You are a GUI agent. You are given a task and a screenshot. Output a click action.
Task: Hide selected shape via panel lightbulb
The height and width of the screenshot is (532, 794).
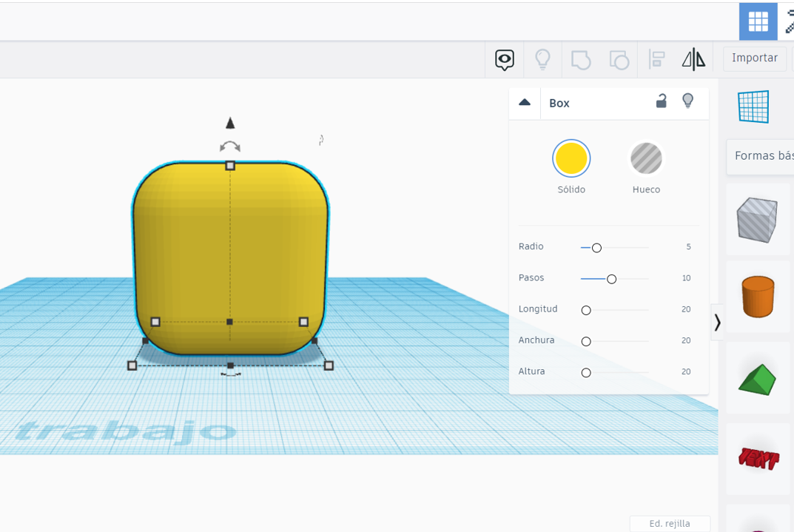click(688, 101)
